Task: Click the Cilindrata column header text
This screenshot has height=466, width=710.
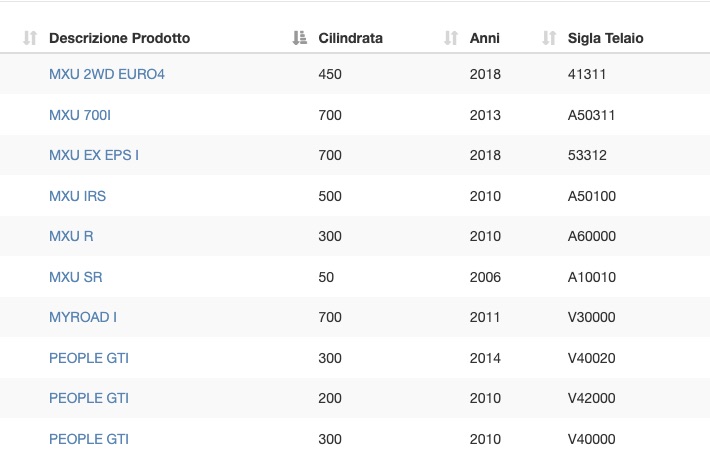Action: point(350,38)
